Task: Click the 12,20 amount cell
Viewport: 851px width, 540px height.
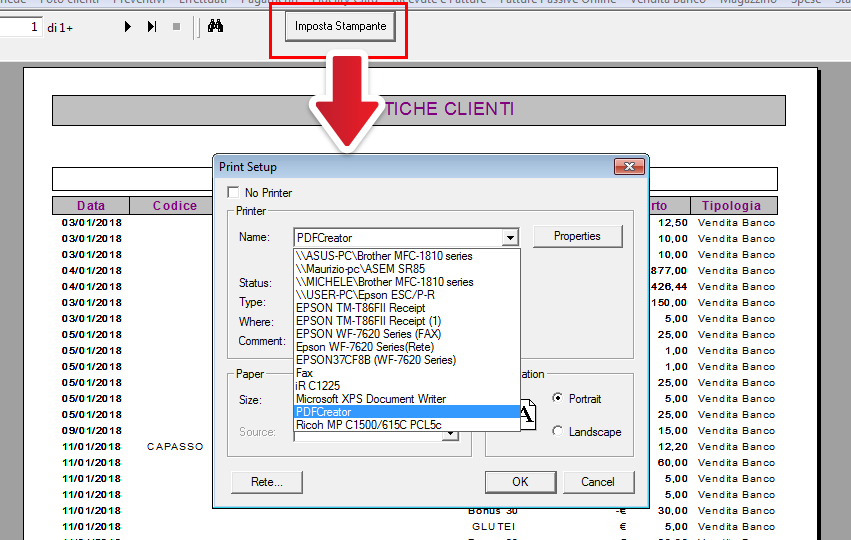Action: 672,447
